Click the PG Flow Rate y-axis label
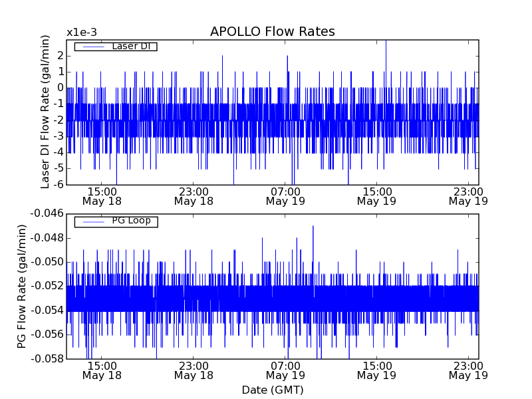 (21, 286)
